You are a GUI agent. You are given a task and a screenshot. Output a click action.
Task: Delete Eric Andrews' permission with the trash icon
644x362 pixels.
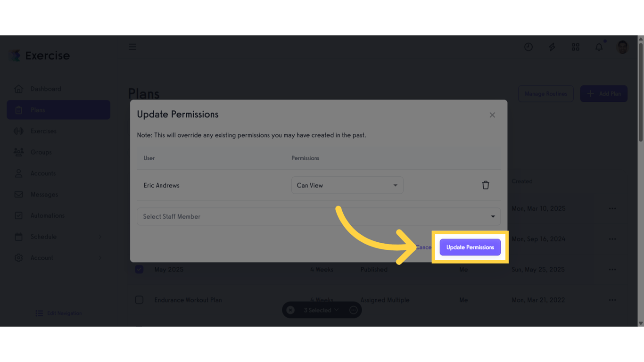tap(486, 185)
